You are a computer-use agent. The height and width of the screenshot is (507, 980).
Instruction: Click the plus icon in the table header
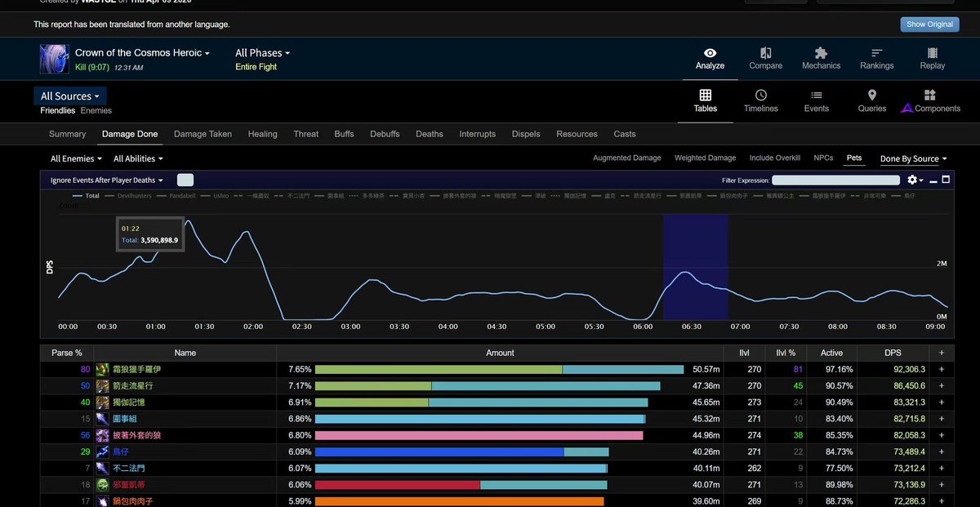tap(942, 353)
